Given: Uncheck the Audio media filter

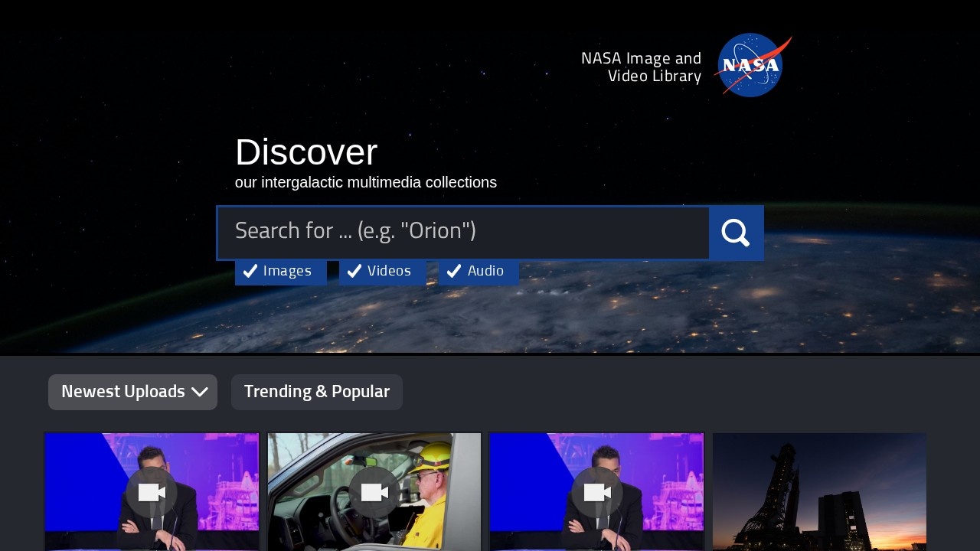Looking at the screenshot, I should click(478, 271).
